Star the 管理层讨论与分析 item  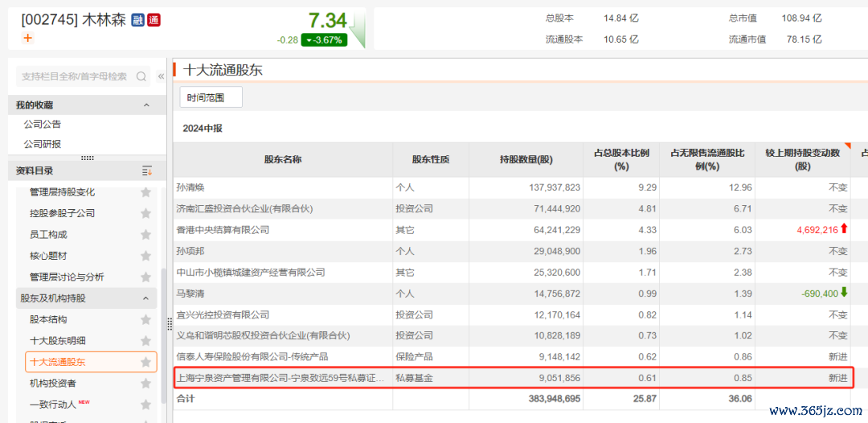[x=145, y=277]
